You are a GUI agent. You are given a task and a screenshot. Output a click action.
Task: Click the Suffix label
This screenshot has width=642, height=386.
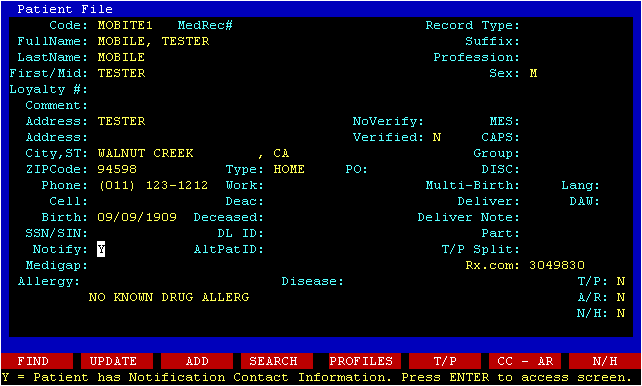(493, 41)
